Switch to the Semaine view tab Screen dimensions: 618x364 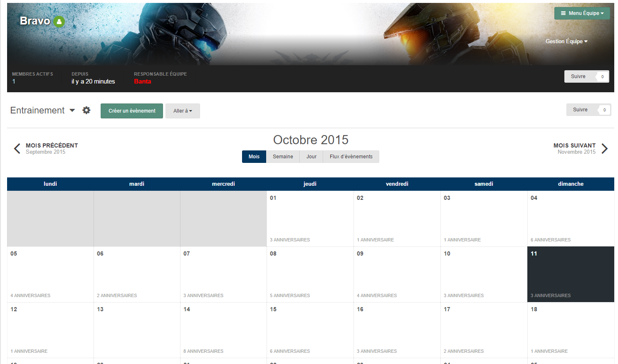[283, 157]
